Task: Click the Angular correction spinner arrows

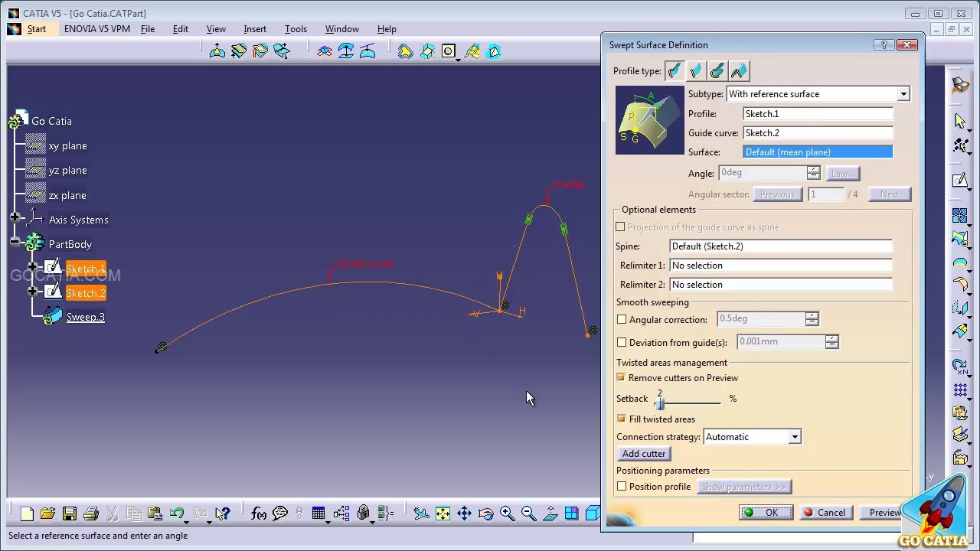Action: [x=812, y=318]
